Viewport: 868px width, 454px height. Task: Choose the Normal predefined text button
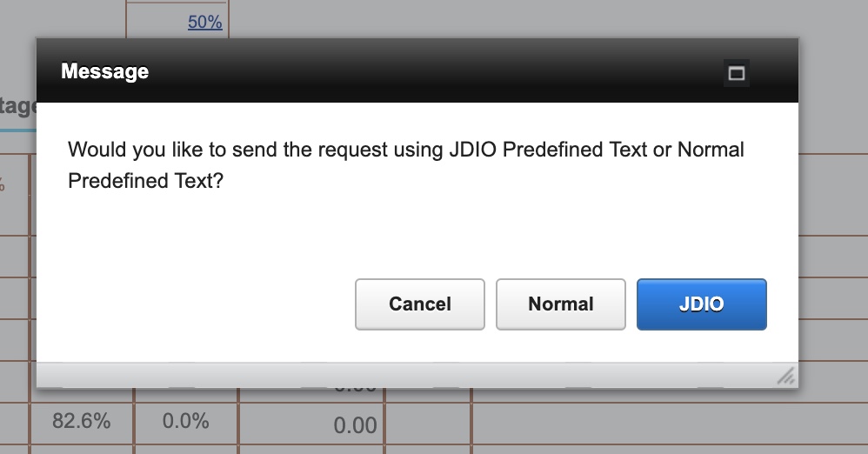560,304
